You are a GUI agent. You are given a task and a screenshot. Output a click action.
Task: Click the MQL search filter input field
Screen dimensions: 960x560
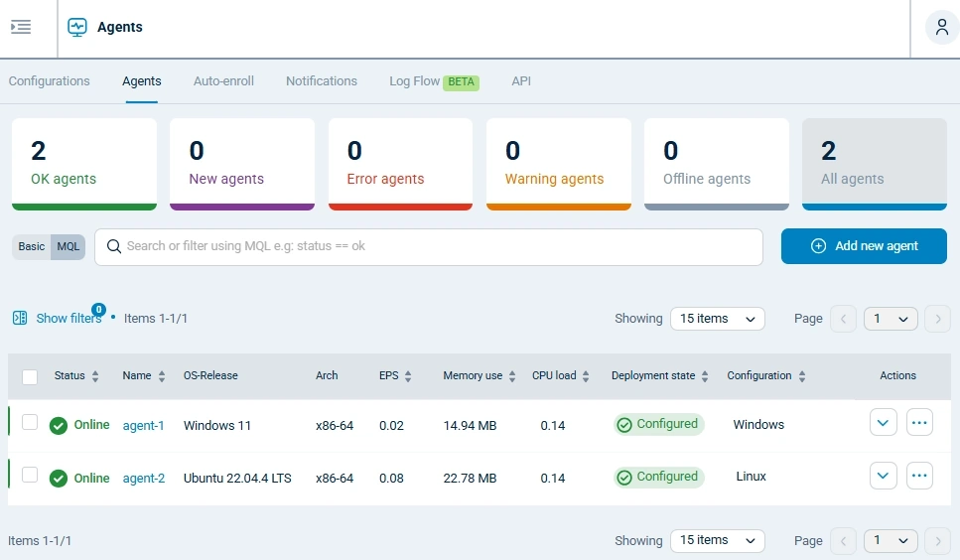pyautogui.click(x=437, y=246)
